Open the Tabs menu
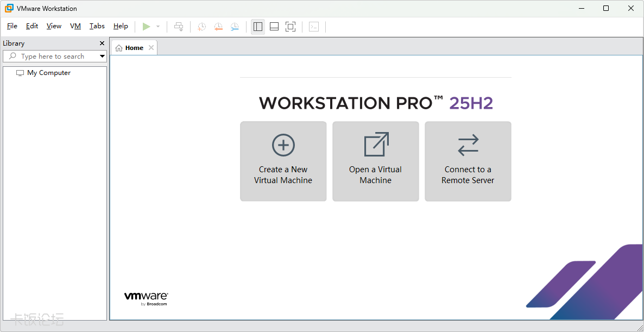The image size is (644, 332). point(97,26)
